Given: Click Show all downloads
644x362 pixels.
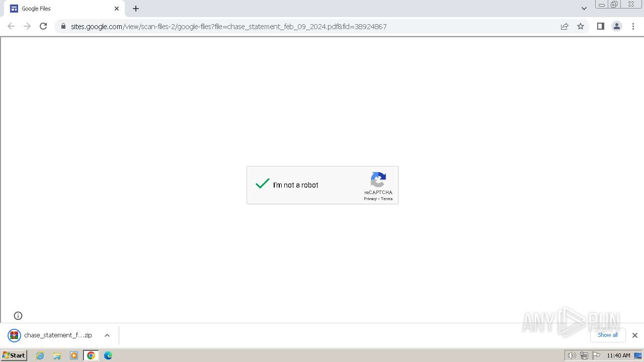Looking at the screenshot, I should (608, 335).
